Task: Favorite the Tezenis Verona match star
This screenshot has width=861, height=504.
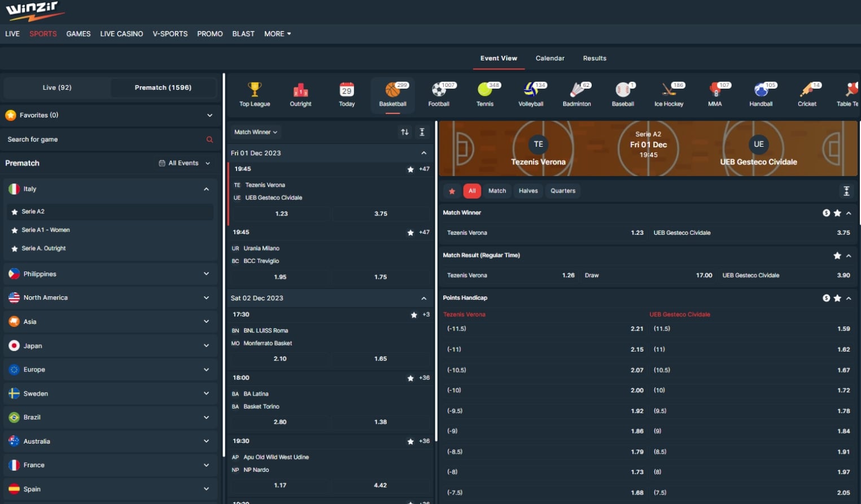Action: (x=410, y=169)
